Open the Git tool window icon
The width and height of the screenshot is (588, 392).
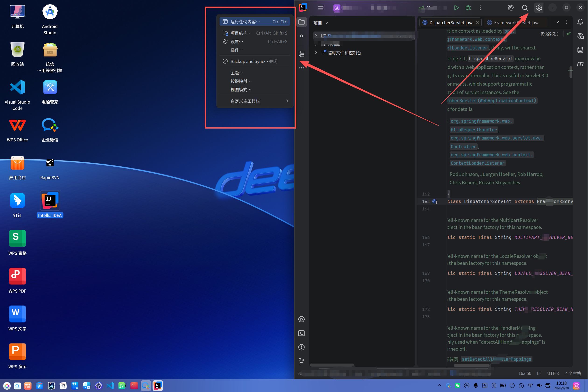point(301,361)
